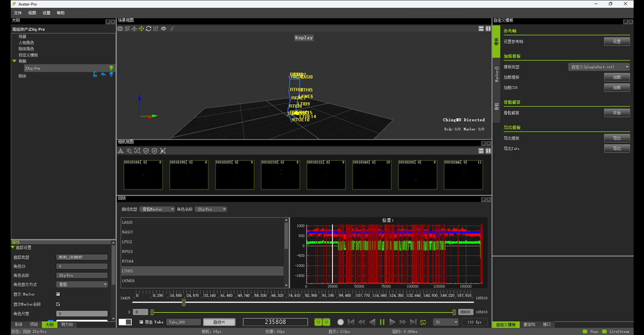The image size is (644, 335).
Task: Switch to 3D view mode button
Action: [x=326, y=322]
